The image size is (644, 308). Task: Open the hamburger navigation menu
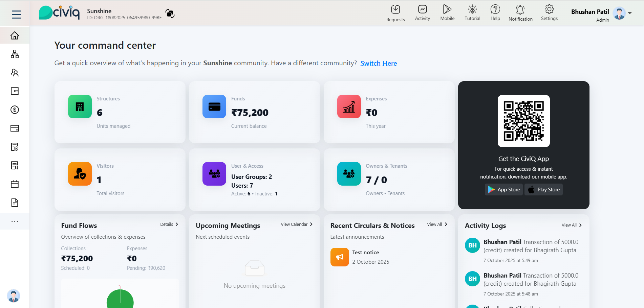[x=16, y=14]
